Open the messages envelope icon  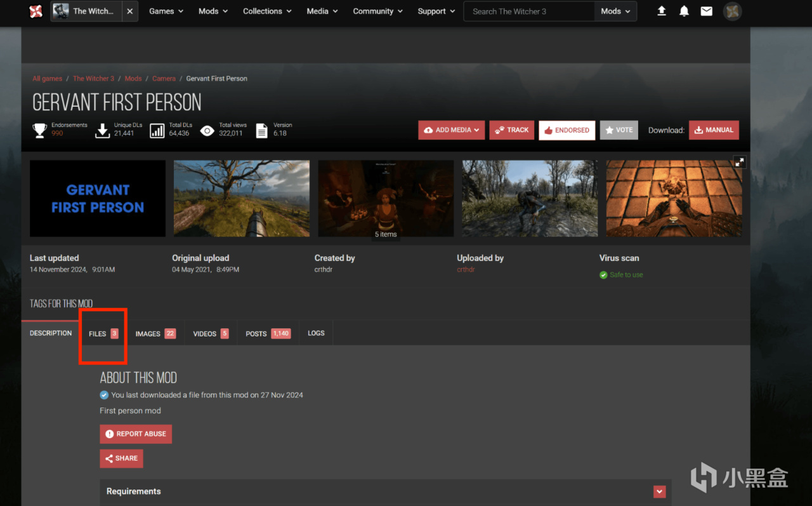click(706, 11)
